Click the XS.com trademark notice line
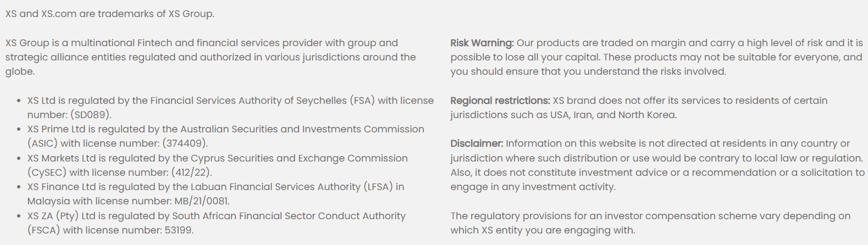Image resolution: width=868 pixels, height=245 pixels. (x=110, y=14)
